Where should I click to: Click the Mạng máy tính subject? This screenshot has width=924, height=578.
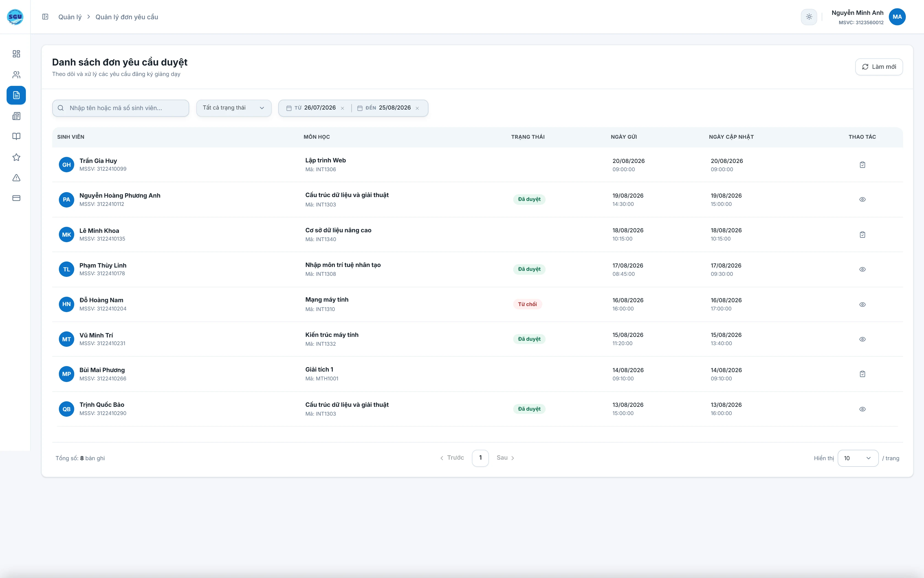tap(327, 300)
